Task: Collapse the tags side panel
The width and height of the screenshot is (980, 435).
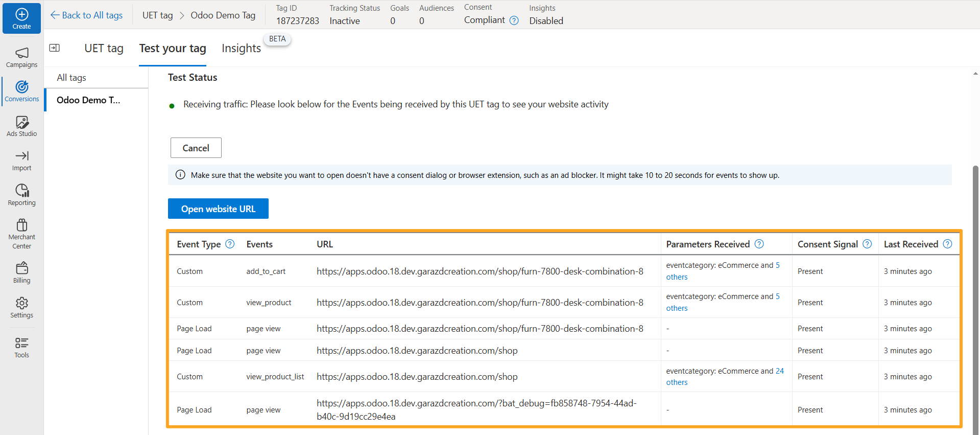Action: (x=55, y=48)
